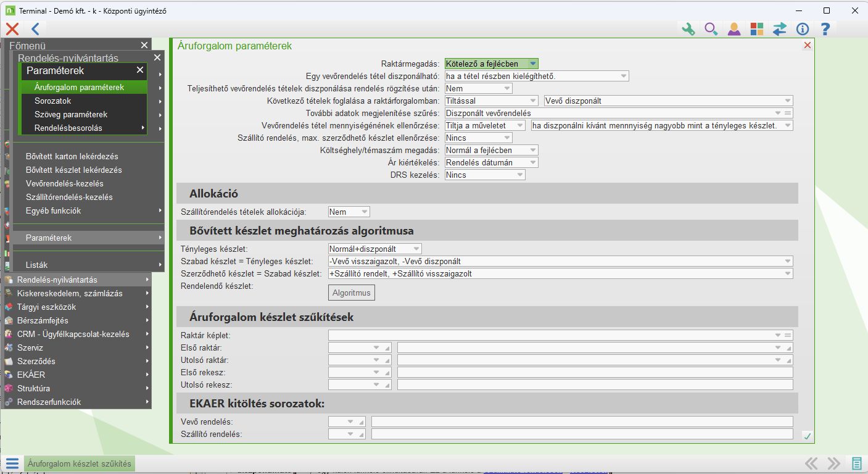Open the magnifier search tool
Viewport: 868px width, 474px height.
point(711,29)
